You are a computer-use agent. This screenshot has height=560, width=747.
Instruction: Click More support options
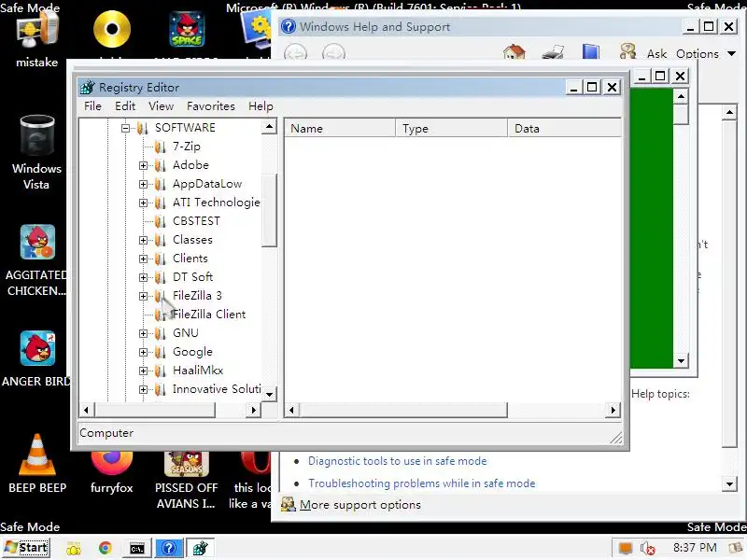click(x=359, y=505)
